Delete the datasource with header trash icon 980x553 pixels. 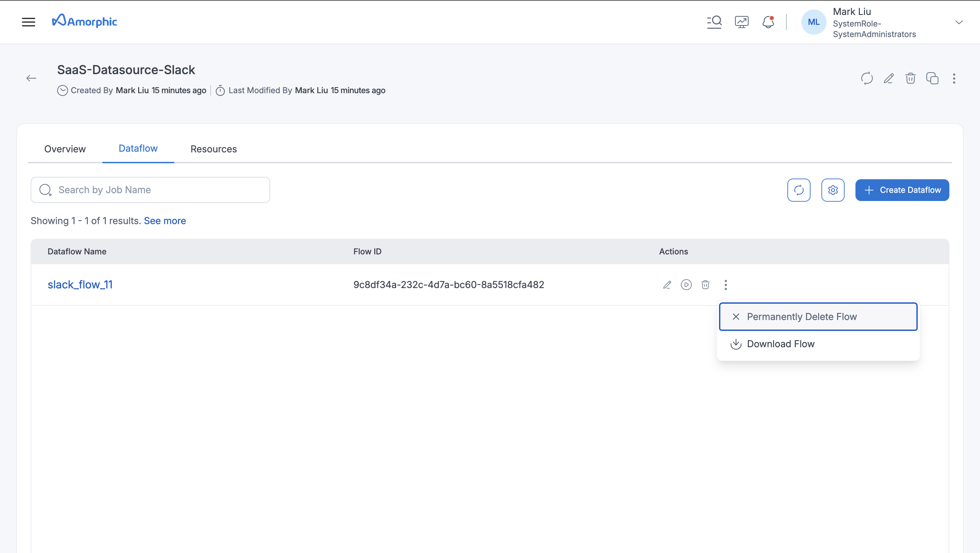click(x=910, y=78)
